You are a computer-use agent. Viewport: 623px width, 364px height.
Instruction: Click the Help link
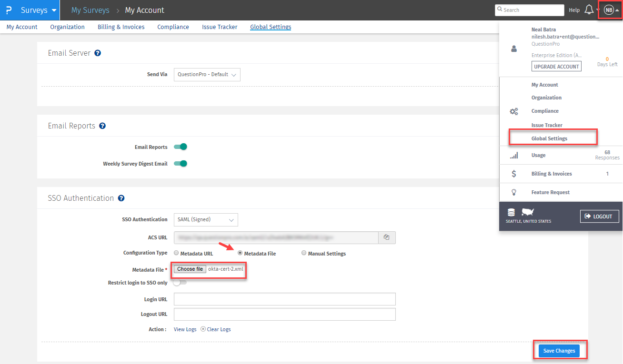click(574, 10)
